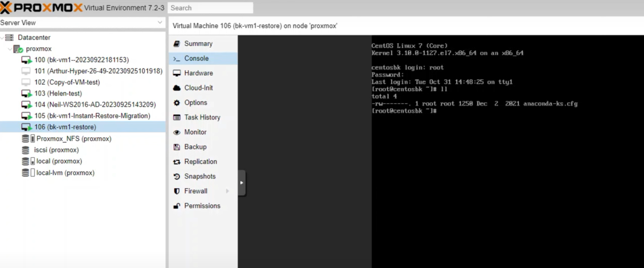
Task: Expand the Firewall submenu arrow
Action: click(227, 191)
